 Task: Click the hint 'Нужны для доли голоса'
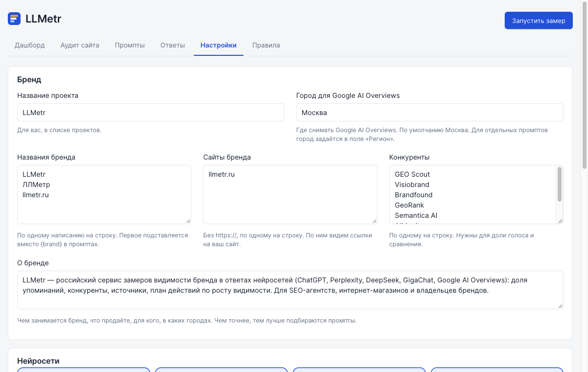[x=462, y=239]
